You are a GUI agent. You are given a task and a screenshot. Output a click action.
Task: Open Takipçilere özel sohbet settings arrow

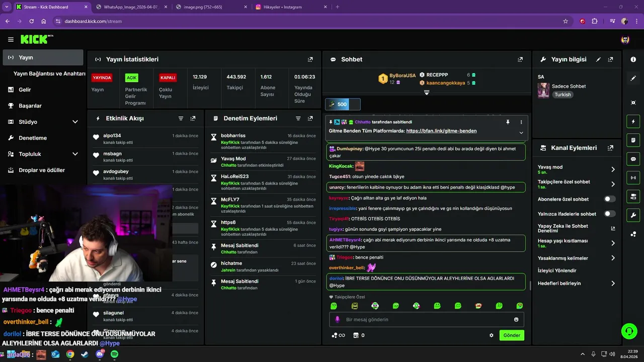tap(613, 184)
